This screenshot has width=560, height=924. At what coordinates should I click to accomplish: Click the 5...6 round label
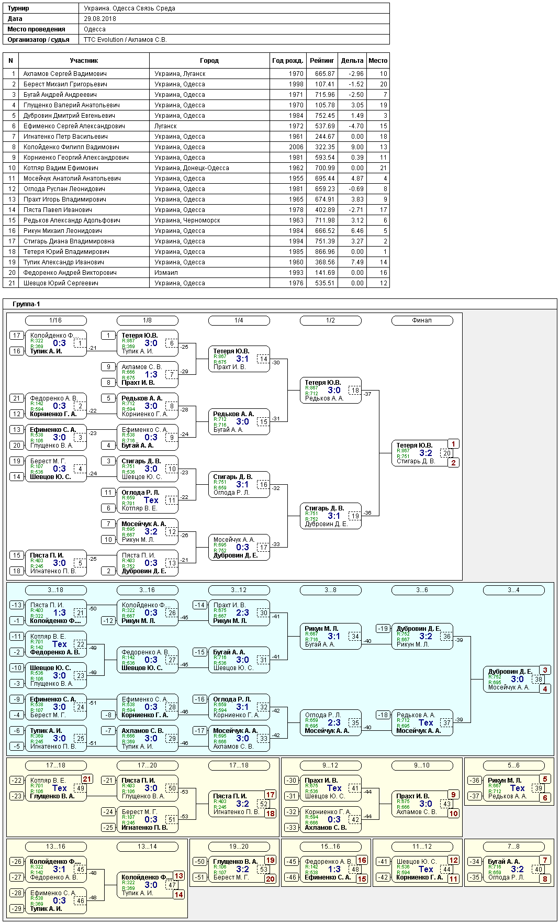[513, 765]
